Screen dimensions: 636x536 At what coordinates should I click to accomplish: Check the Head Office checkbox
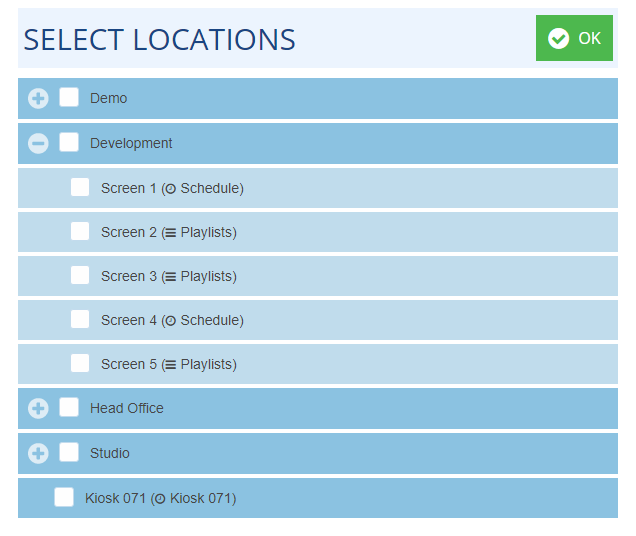[x=69, y=407]
